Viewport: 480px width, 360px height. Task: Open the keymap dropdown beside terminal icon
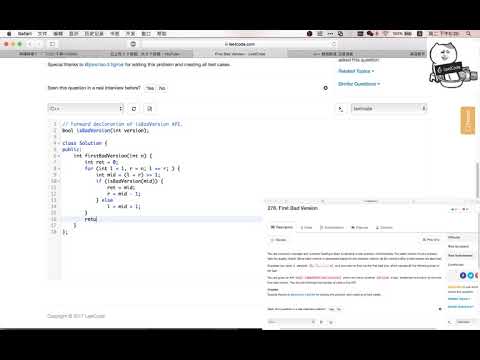(x=389, y=108)
